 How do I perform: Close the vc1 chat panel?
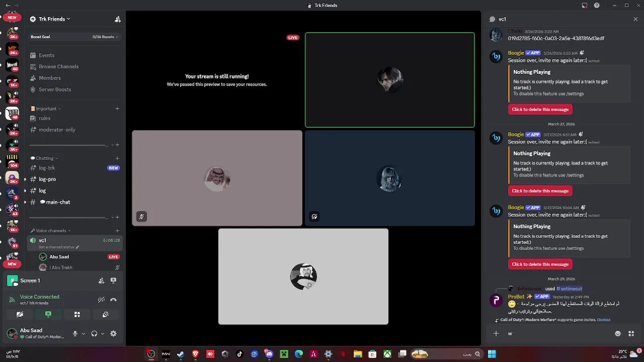tap(635, 19)
